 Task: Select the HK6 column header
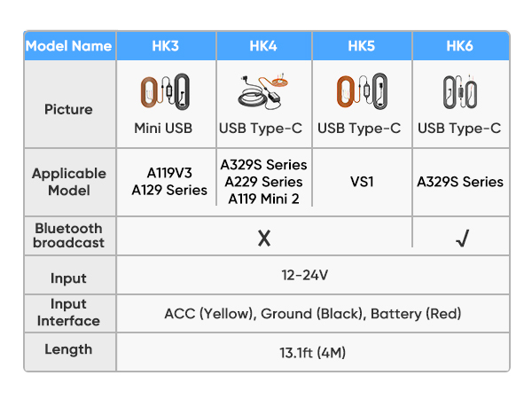[x=460, y=46]
